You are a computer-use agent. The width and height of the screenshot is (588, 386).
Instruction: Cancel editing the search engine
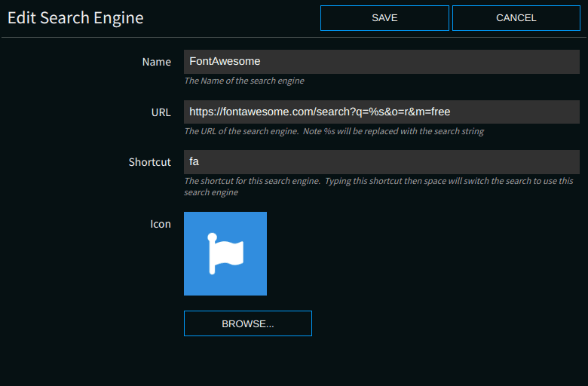(x=516, y=18)
